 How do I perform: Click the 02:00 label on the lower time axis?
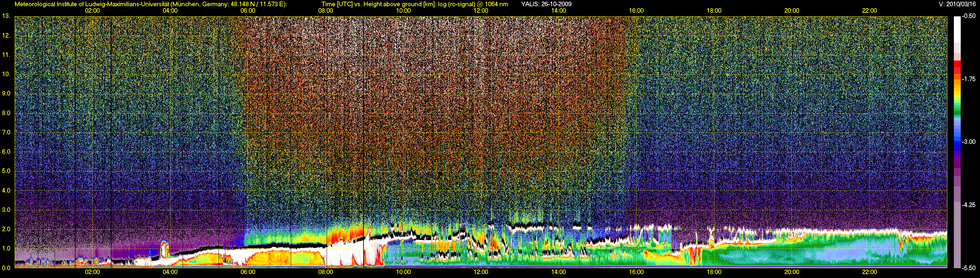pos(92,272)
